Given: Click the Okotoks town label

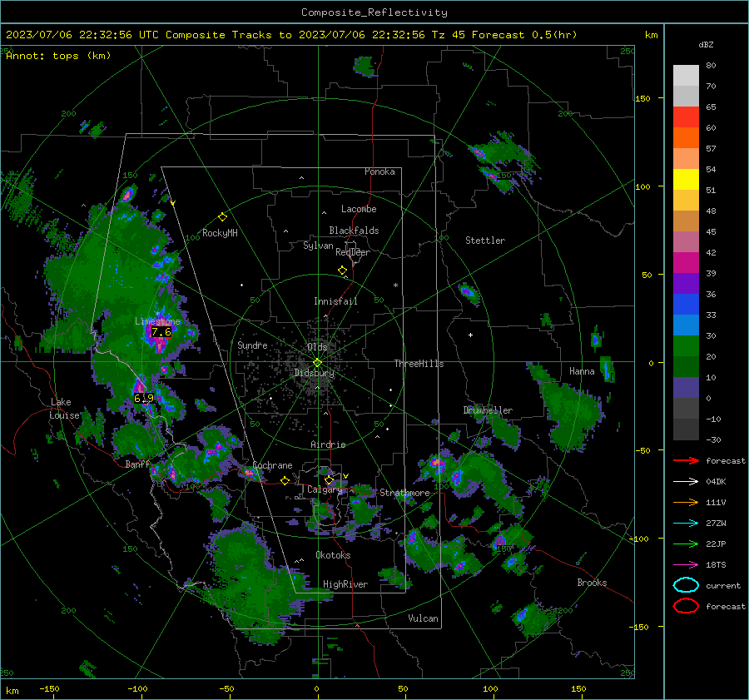Looking at the screenshot, I should (x=333, y=555).
